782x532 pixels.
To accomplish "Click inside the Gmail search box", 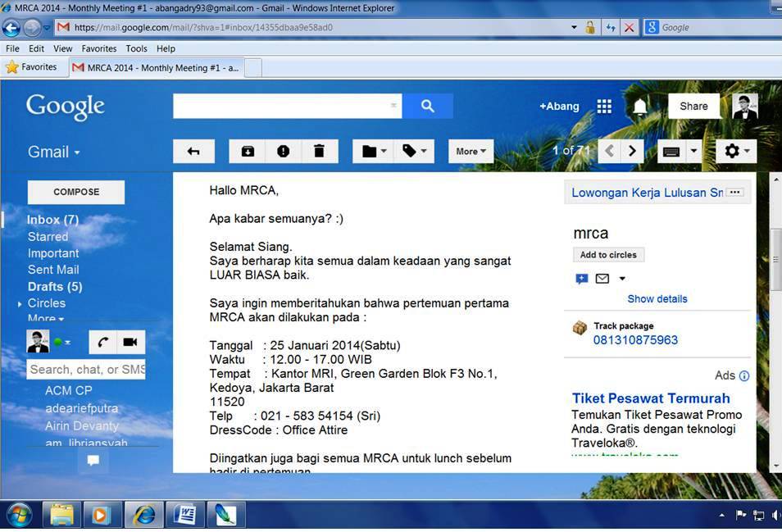I will point(287,106).
